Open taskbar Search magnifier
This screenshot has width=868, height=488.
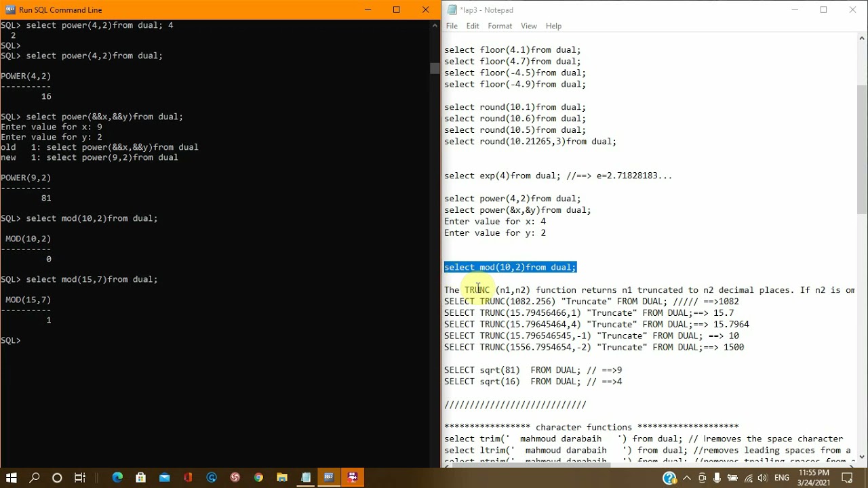[x=35, y=478]
